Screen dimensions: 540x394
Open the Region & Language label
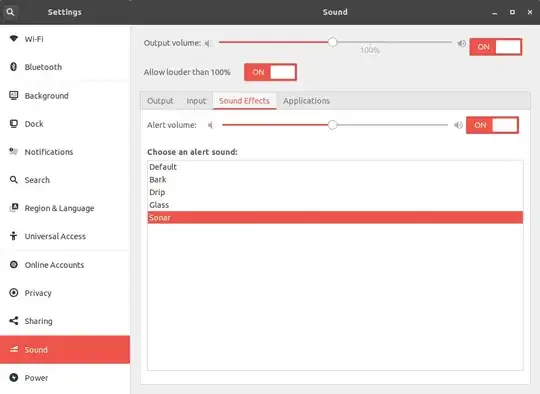pos(59,208)
